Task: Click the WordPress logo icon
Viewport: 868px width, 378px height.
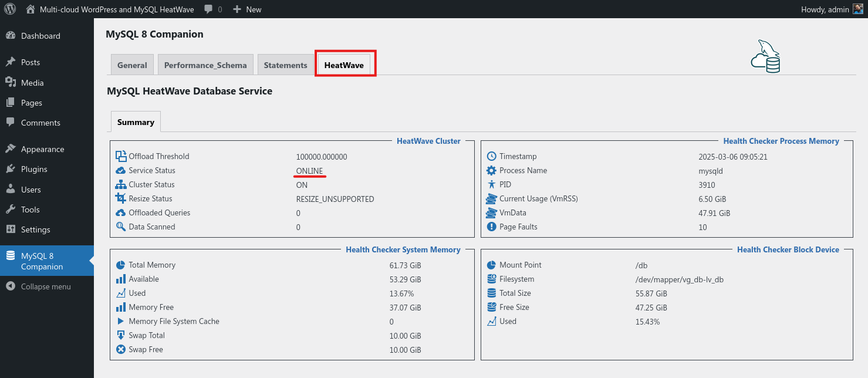Action: [x=10, y=9]
